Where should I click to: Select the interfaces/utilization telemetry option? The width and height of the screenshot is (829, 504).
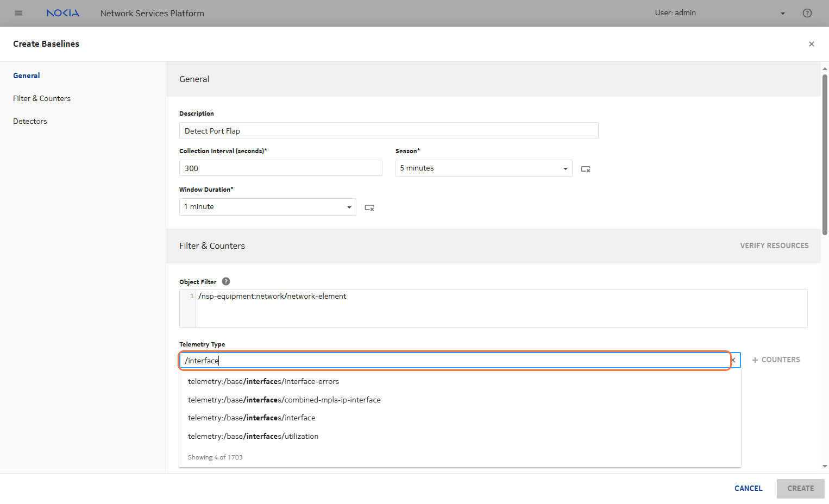tap(253, 436)
